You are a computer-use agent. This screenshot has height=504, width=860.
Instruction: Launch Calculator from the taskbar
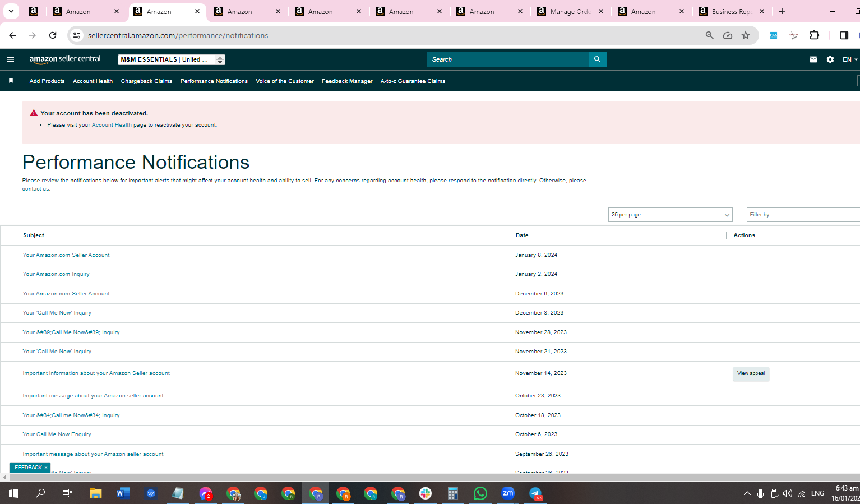pyautogui.click(x=453, y=493)
